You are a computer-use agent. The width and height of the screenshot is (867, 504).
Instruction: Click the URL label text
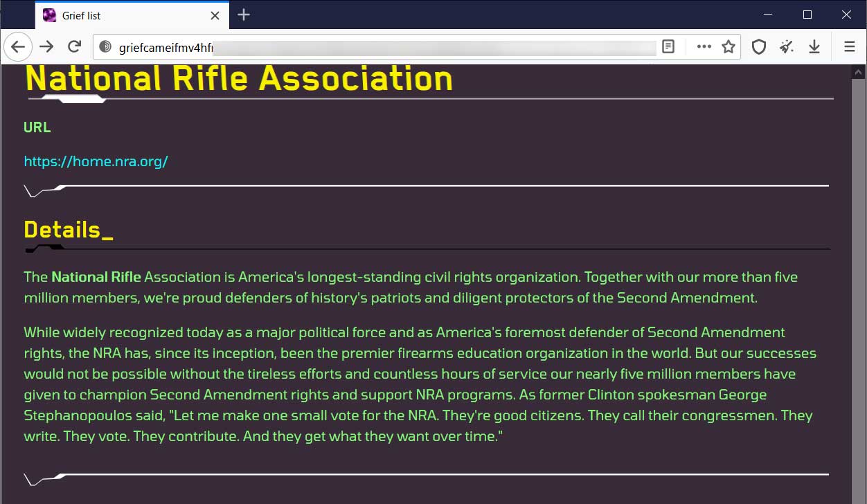37,127
